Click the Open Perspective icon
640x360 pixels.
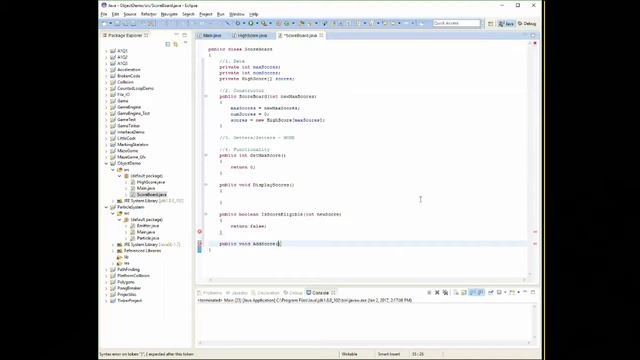click(491, 24)
